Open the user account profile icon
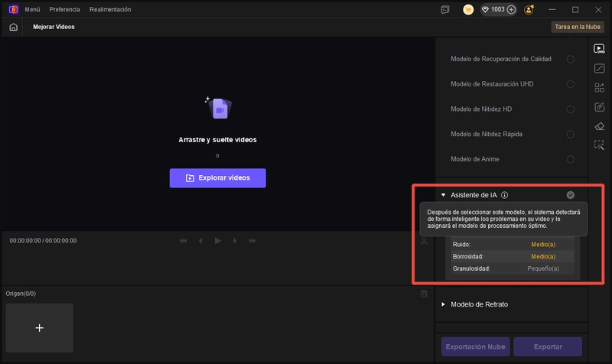The height and width of the screenshot is (364, 612). (x=529, y=10)
